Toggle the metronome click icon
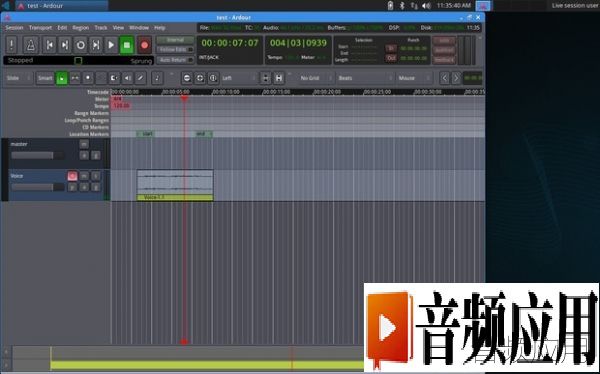 click(31, 45)
